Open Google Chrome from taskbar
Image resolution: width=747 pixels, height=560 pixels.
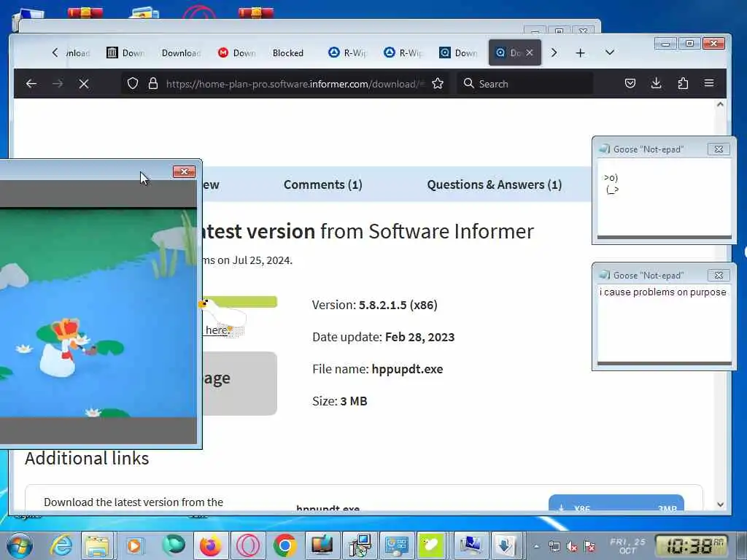[x=285, y=545]
